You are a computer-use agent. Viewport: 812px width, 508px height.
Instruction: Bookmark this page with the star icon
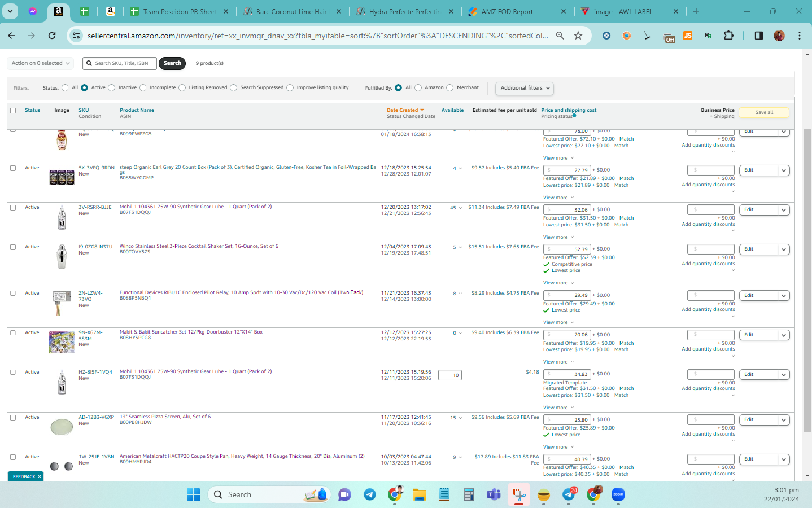pyautogui.click(x=578, y=36)
